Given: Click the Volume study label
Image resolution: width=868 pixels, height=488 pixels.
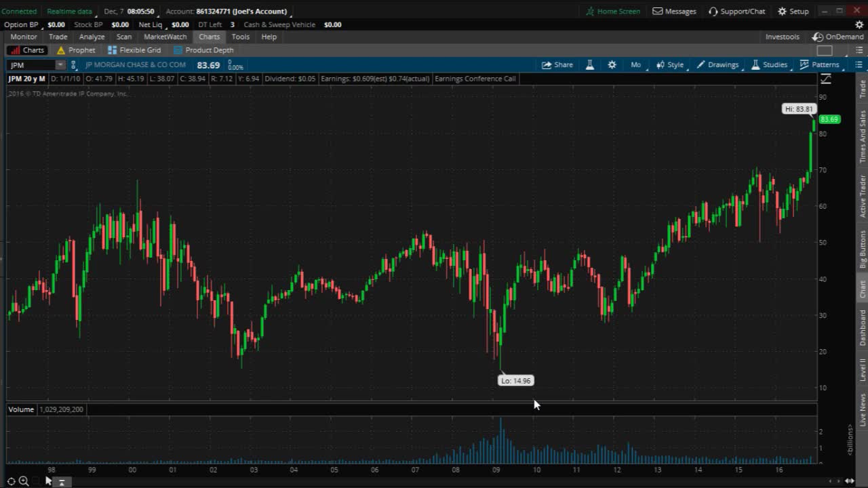Looking at the screenshot, I should 21,409.
